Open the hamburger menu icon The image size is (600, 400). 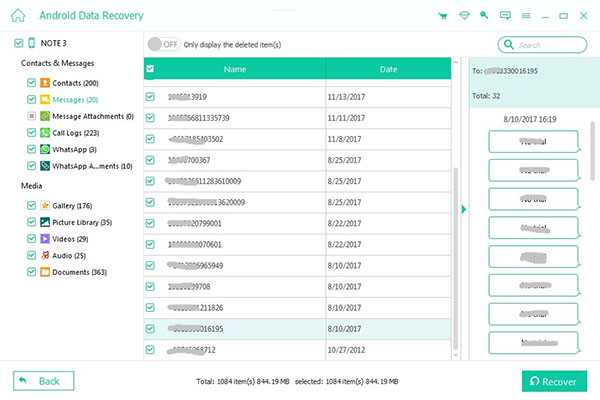click(526, 16)
